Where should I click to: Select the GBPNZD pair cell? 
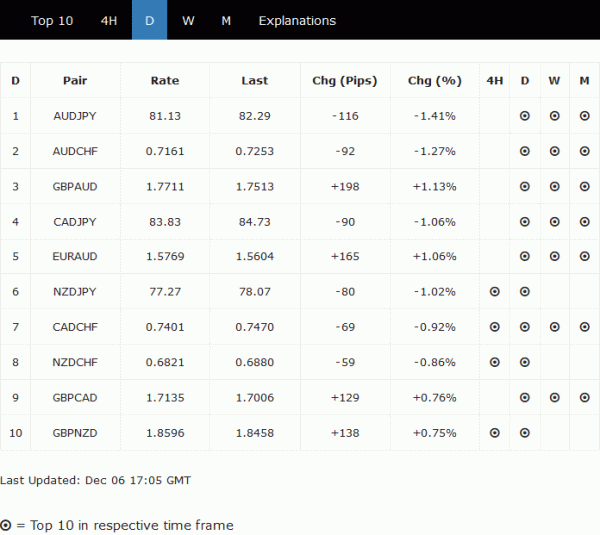pyautogui.click(x=75, y=433)
